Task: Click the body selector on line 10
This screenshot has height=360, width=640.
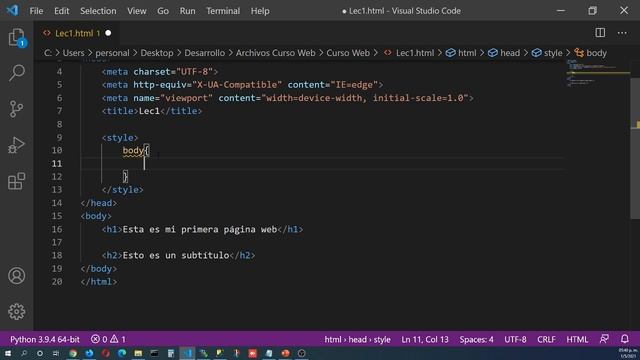Action: [133, 151]
